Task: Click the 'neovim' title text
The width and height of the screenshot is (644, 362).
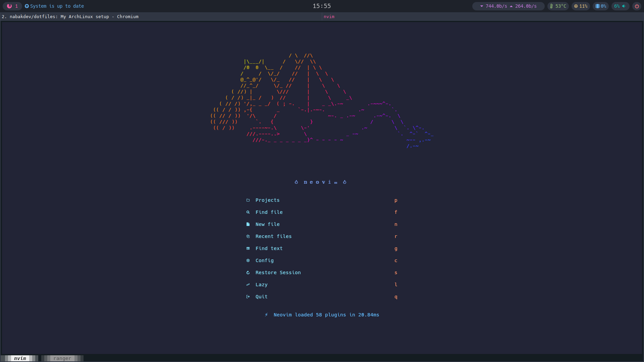Action: click(x=320, y=182)
